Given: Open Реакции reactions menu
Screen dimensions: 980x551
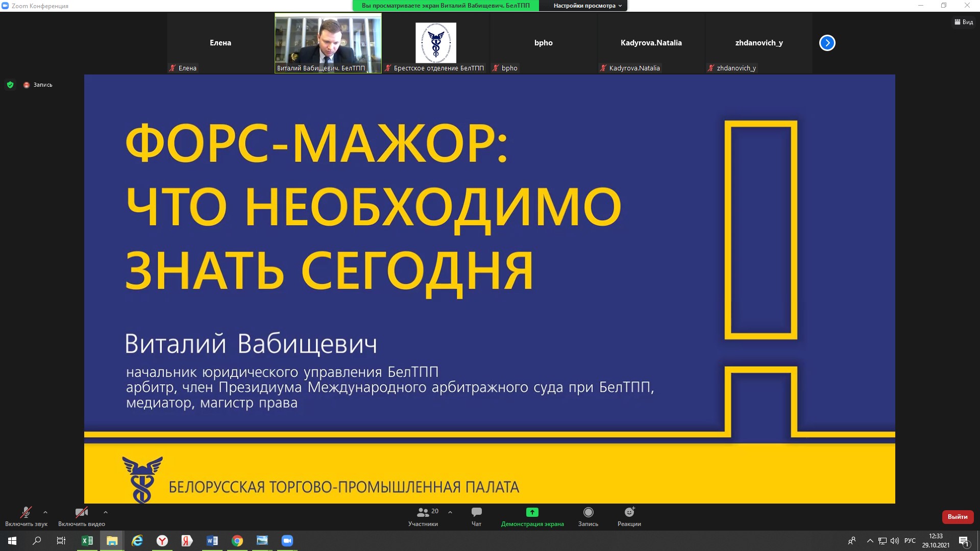Looking at the screenshot, I should point(629,517).
